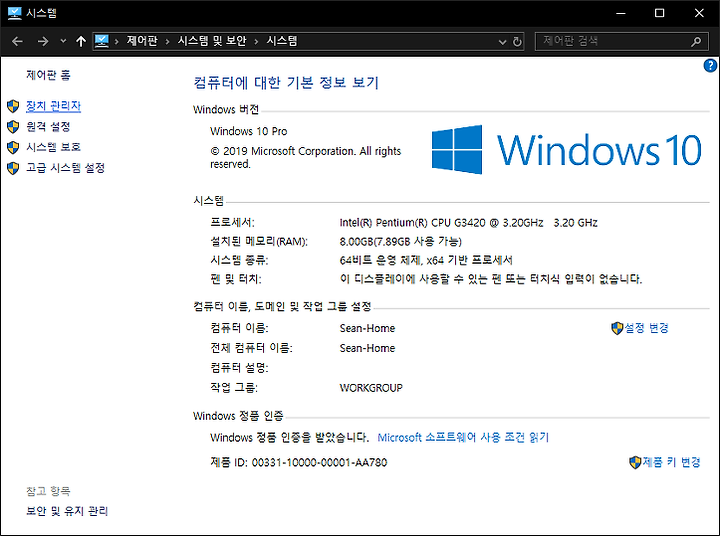Image resolution: width=720 pixels, height=536 pixels.
Task: Click the search magnifier icon
Action: [696, 42]
